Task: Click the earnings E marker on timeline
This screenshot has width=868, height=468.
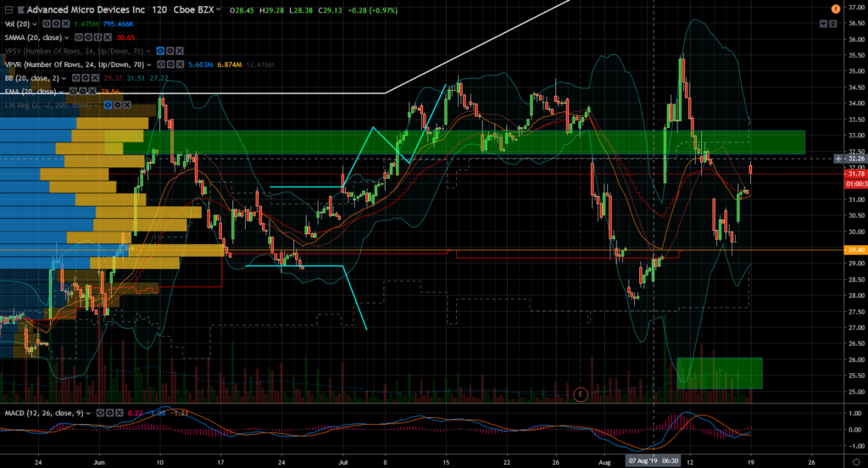Action: coord(580,394)
